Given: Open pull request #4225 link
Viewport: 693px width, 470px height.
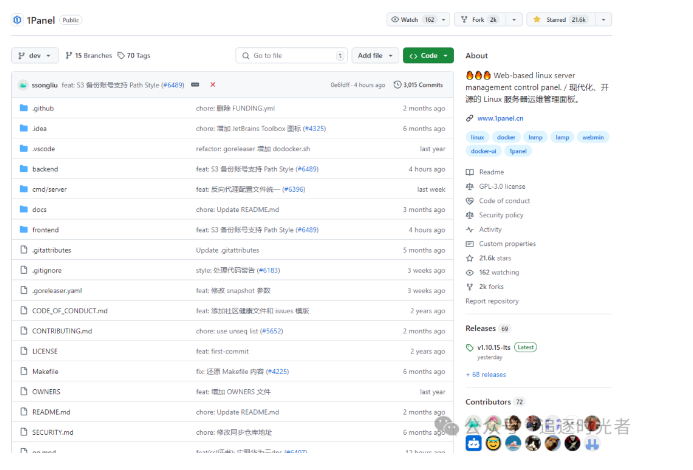Looking at the screenshot, I should tap(277, 372).
